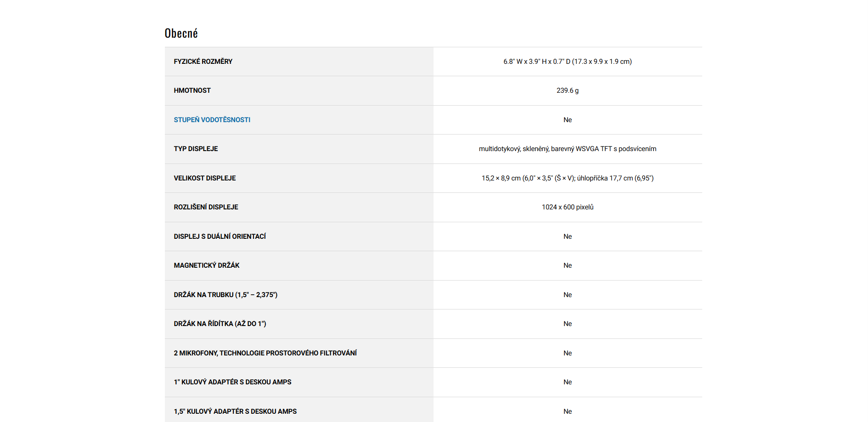Image resolution: width=868 pixels, height=422 pixels.
Task: Click the 2 mikrofony prostorového filtrování label
Action: pos(265,353)
